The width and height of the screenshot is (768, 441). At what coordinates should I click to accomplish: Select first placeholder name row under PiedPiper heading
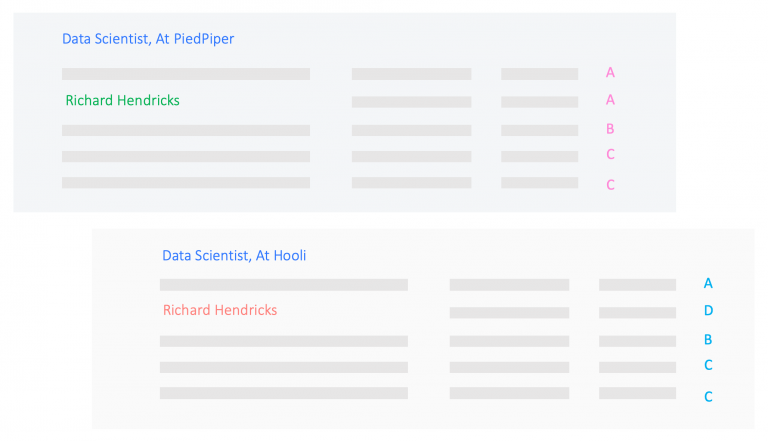point(186,74)
